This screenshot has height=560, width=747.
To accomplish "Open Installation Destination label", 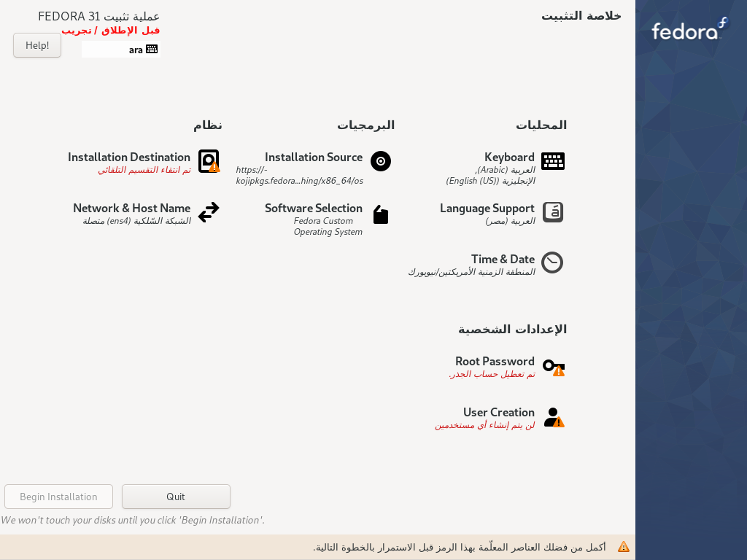I will pyautogui.click(x=128, y=157).
